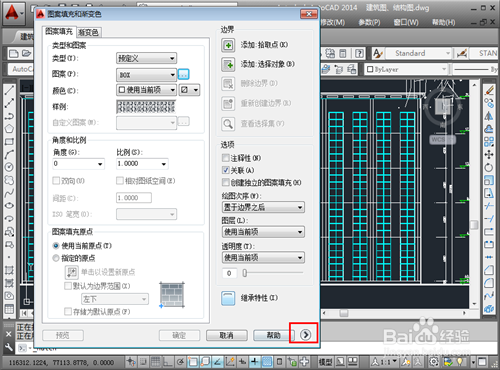
Task: Click the Mirror tool in right toolbar
Action: tap(489, 116)
